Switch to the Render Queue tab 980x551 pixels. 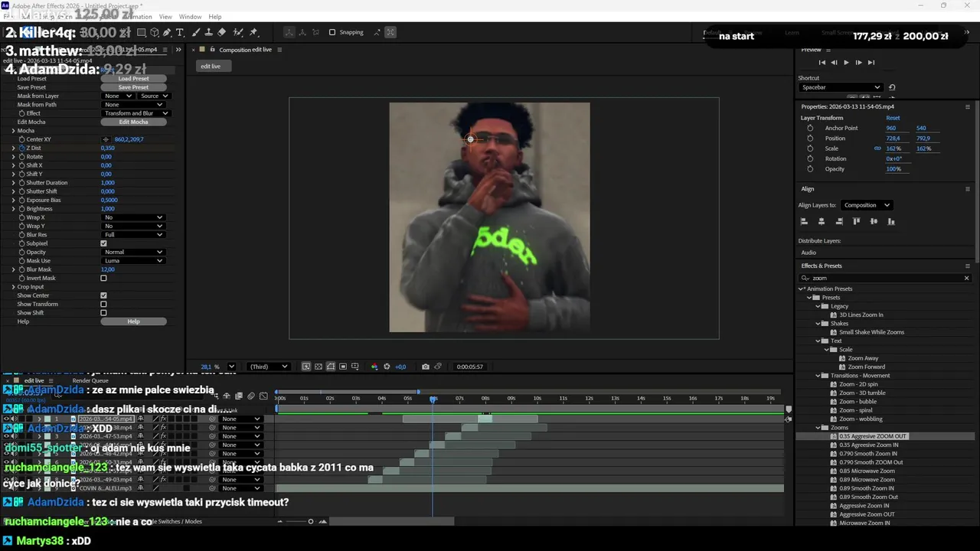click(90, 380)
